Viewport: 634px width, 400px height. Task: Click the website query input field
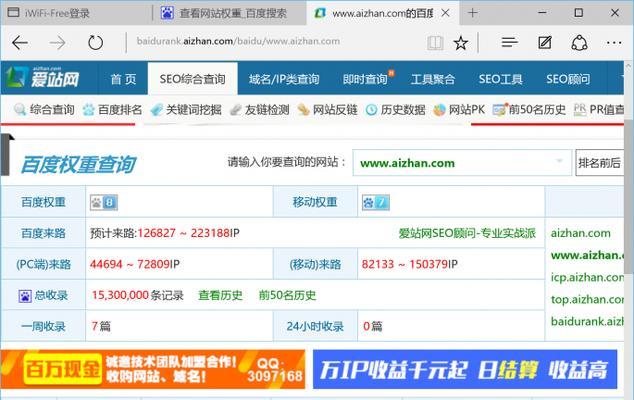462,163
